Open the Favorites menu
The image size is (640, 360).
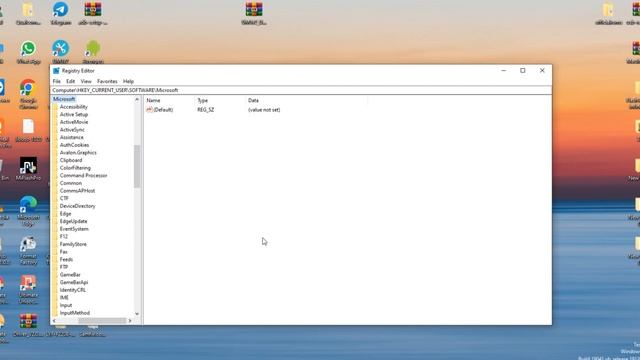(x=107, y=81)
